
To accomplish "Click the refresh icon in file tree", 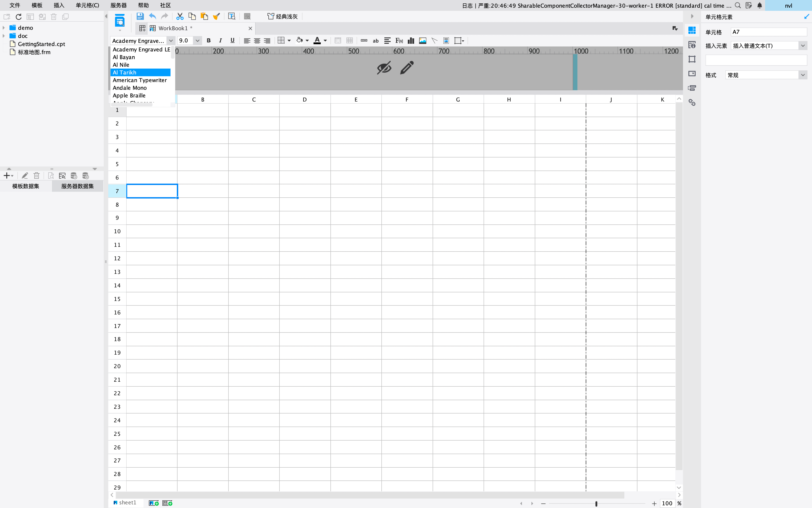I will point(18,16).
